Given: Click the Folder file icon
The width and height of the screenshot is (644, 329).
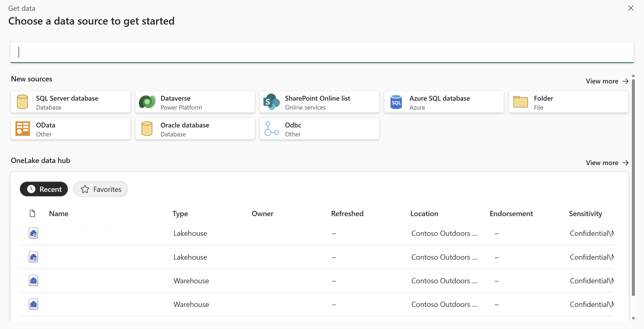Looking at the screenshot, I should click(x=520, y=102).
